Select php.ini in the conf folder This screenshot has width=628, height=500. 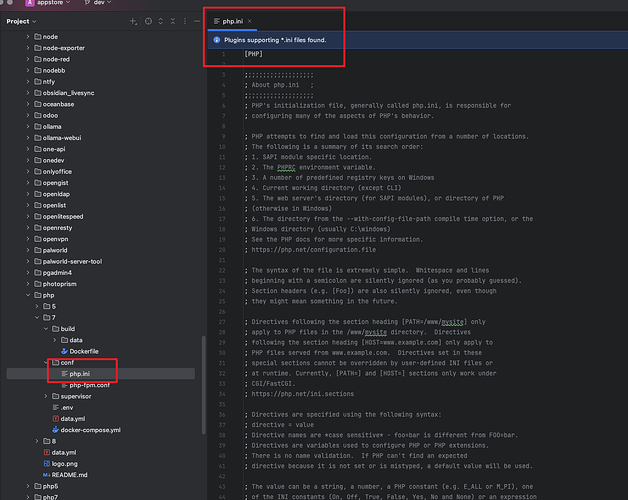click(76, 374)
